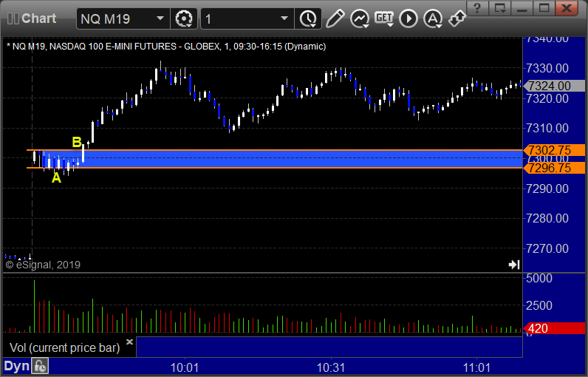The height and width of the screenshot is (377, 588).
Task: Maximize the chart window
Action: (x=544, y=8)
